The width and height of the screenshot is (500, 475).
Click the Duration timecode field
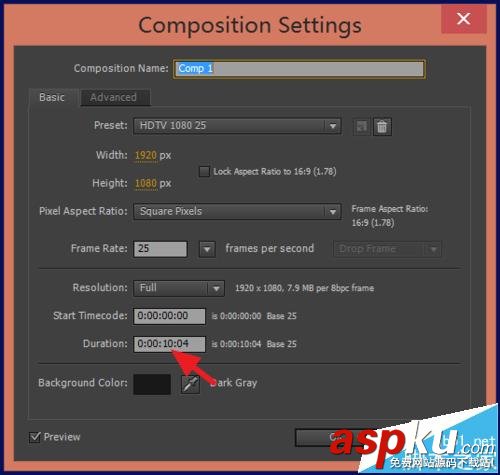coord(170,344)
